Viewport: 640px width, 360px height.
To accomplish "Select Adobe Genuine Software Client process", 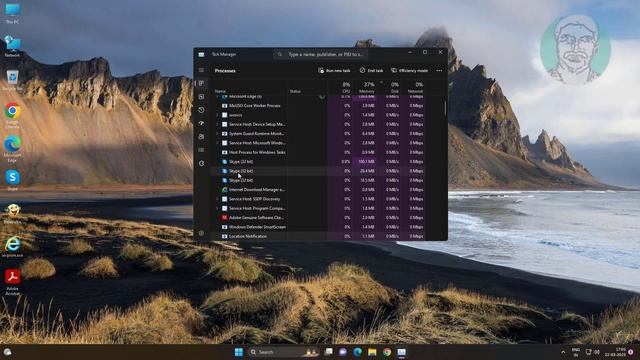I will pyautogui.click(x=319, y=218).
